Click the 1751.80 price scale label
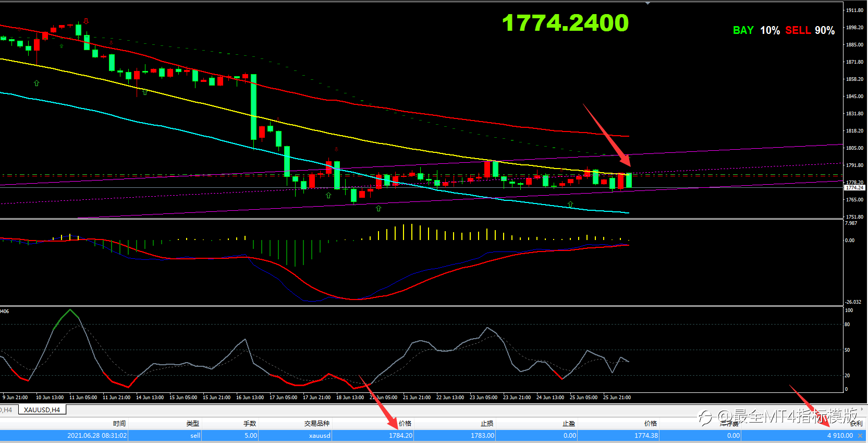Viewport: 868px width, 443px height. (x=855, y=217)
